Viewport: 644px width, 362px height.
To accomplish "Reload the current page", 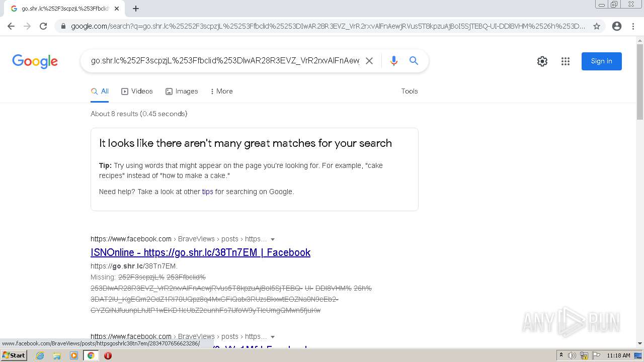I will coord(43,26).
